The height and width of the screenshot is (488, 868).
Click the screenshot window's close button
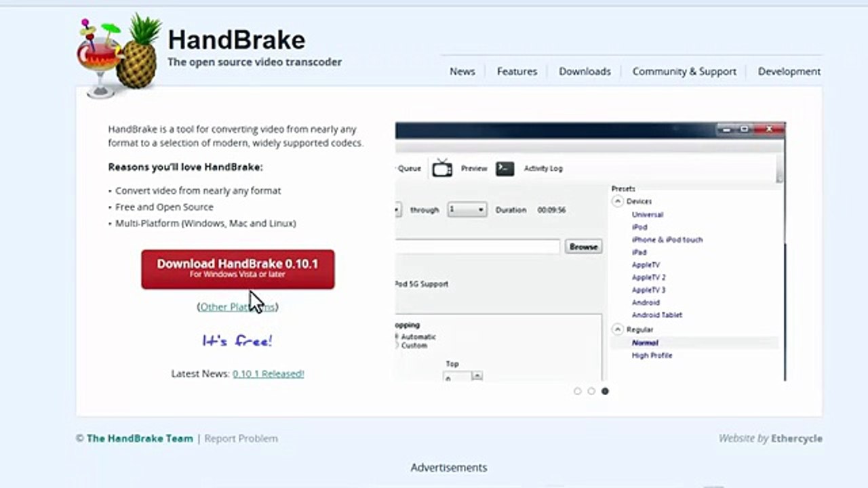768,129
